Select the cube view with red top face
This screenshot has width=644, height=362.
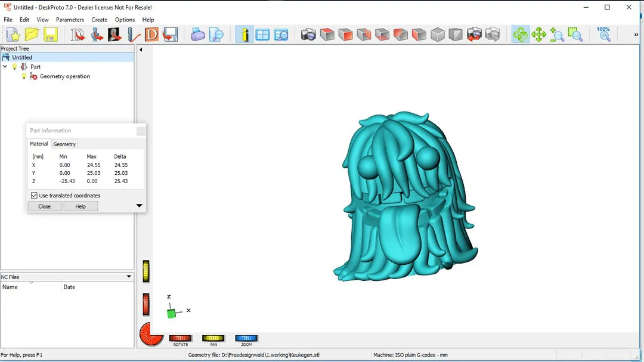pyautogui.click(x=327, y=35)
